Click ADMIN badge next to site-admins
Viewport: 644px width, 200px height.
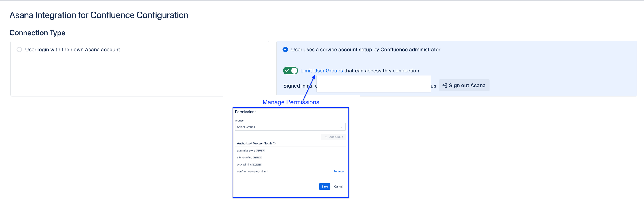coord(257,158)
